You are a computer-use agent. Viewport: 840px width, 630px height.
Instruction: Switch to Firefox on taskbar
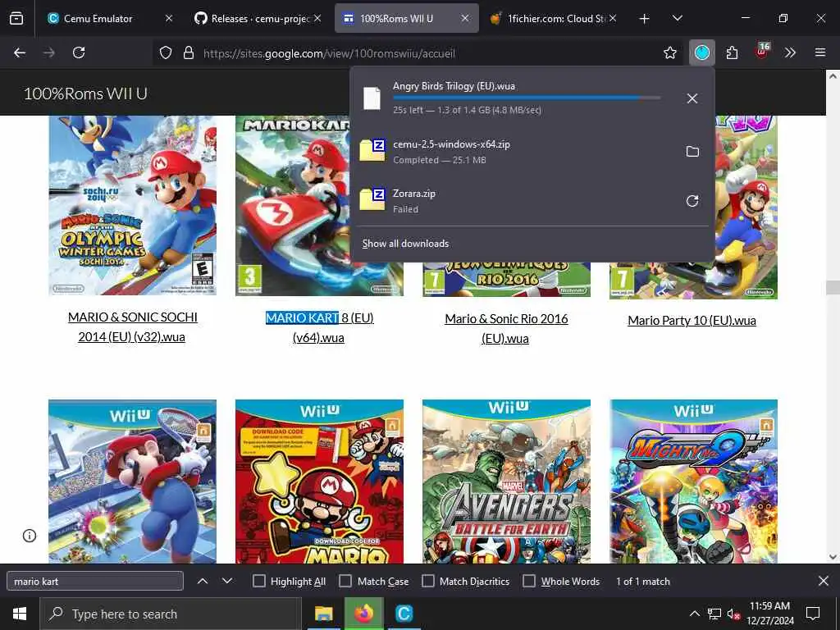363,614
